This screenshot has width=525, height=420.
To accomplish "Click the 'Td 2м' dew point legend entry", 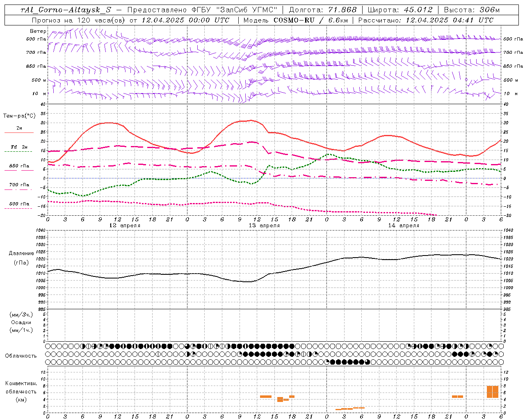I will click(19, 147).
